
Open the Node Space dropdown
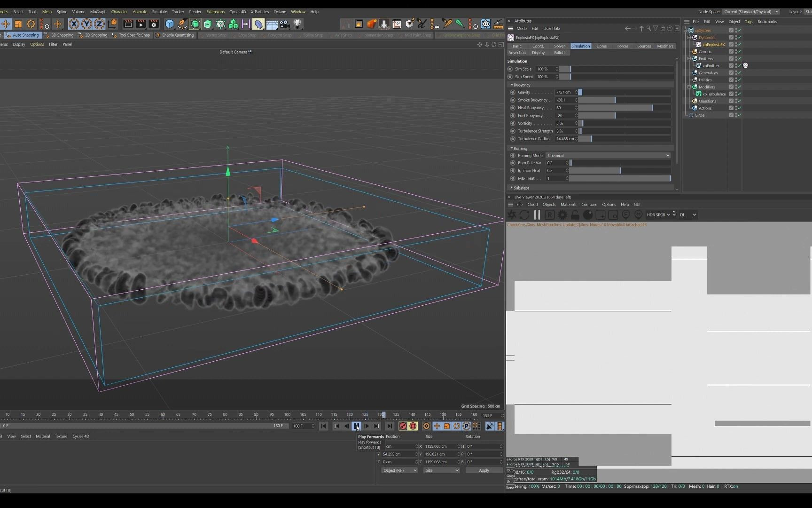tap(751, 12)
